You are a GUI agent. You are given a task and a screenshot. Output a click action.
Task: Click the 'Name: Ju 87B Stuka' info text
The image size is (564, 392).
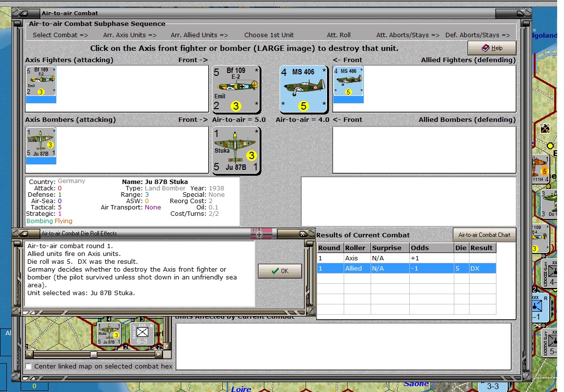[155, 182]
